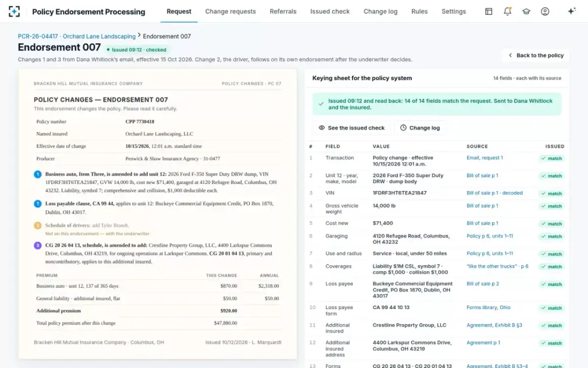Open the notifications bell
This screenshot has width=588, height=368.
(508, 11)
